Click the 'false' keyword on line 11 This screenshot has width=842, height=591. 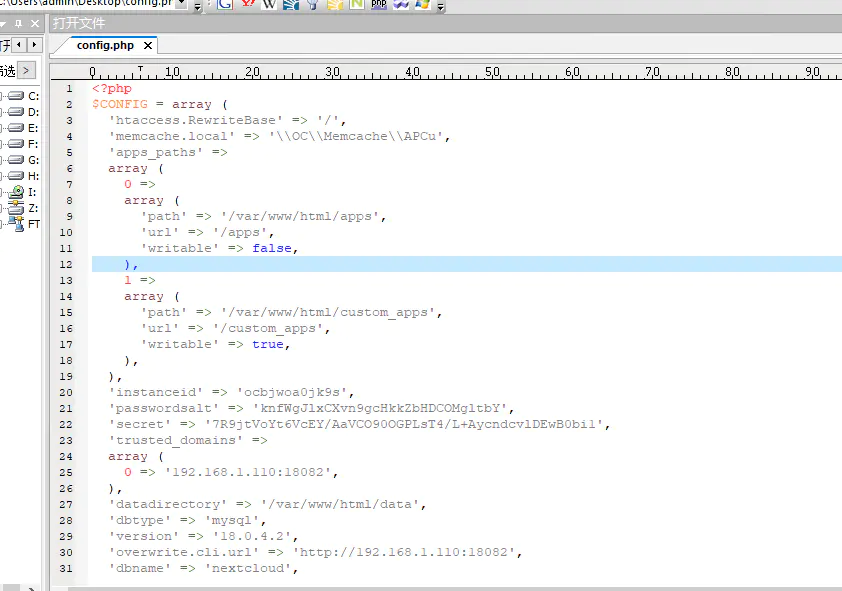272,249
